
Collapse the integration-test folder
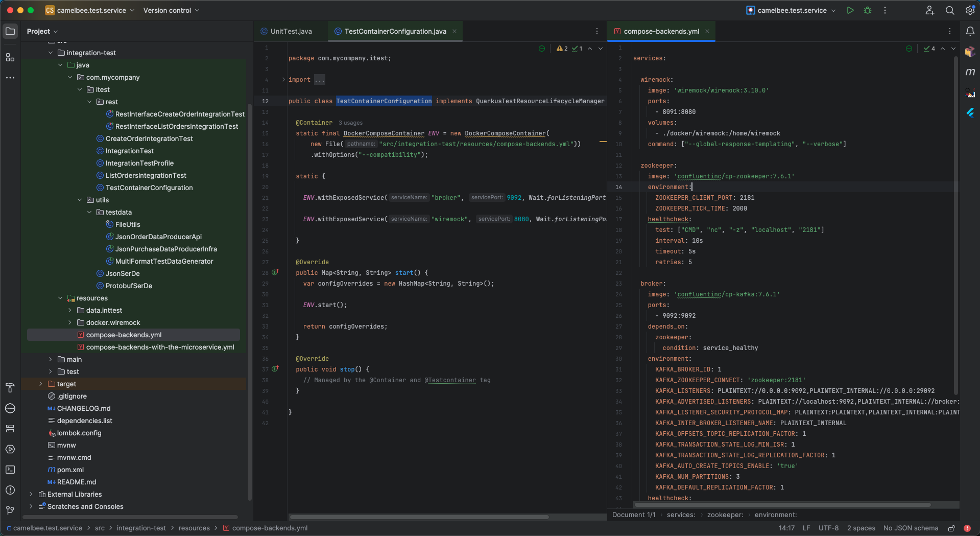tap(51, 53)
